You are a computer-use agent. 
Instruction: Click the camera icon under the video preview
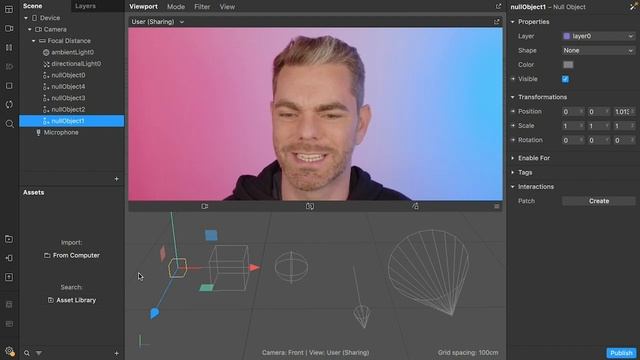204,206
